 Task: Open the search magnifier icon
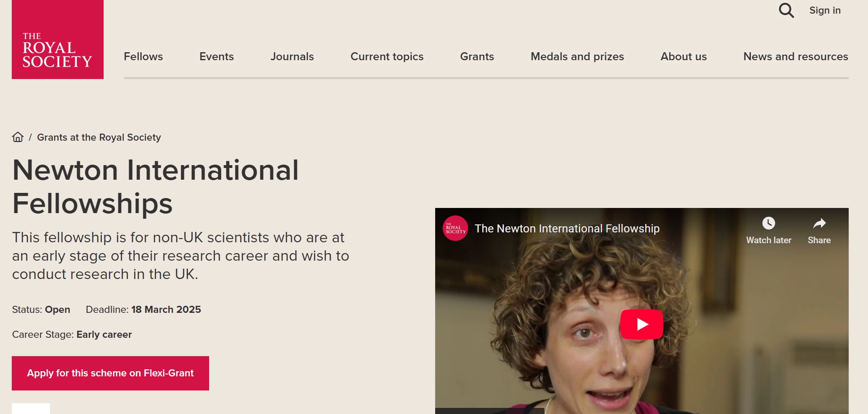pyautogui.click(x=786, y=10)
